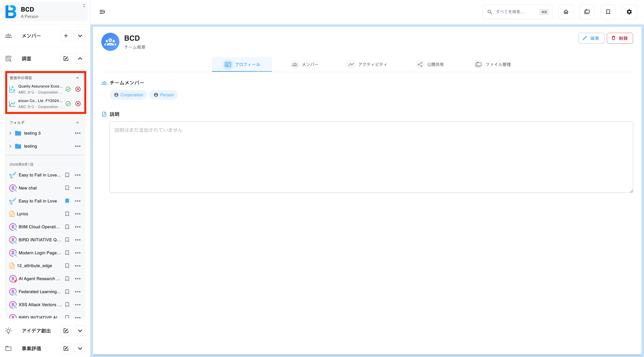Open the Person member chip
644x357 pixels.
tap(163, 95)
